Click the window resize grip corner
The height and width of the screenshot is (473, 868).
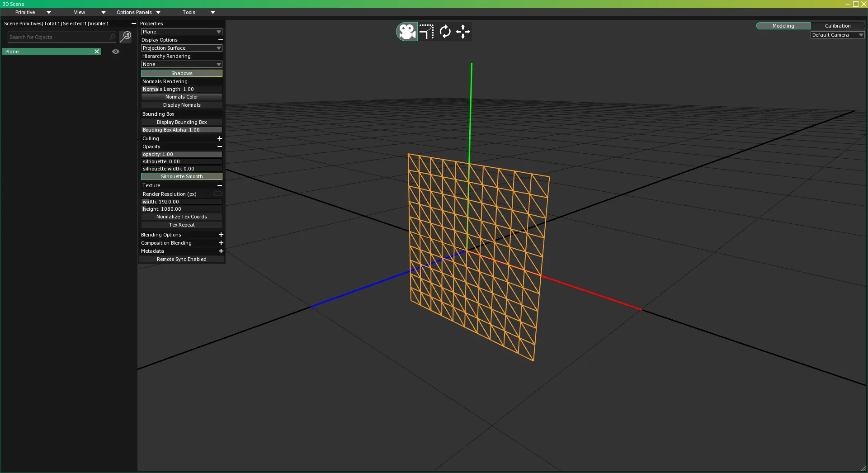(x=863, y=469)
